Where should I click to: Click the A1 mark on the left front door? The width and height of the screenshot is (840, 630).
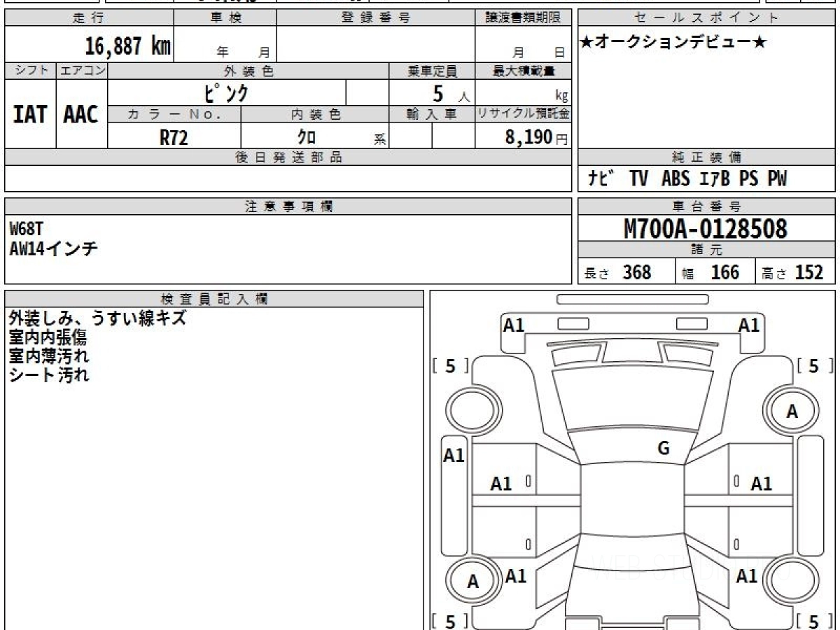pos(501,484)
